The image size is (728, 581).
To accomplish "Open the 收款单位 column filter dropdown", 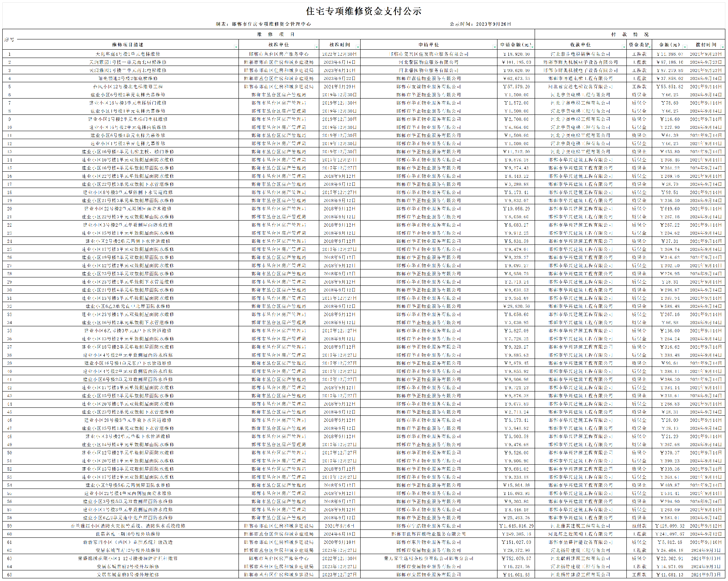I will [623, 47].
